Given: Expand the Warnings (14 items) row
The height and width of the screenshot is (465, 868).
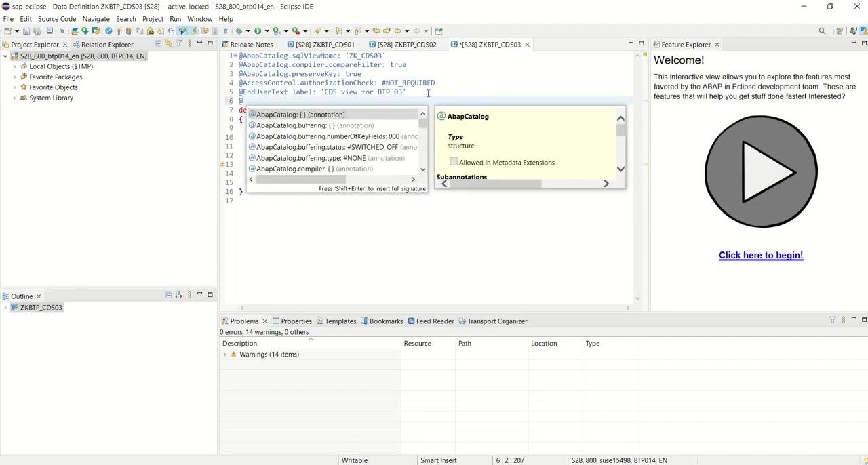Looking at the screenshot, I should [x=224, y=355].
